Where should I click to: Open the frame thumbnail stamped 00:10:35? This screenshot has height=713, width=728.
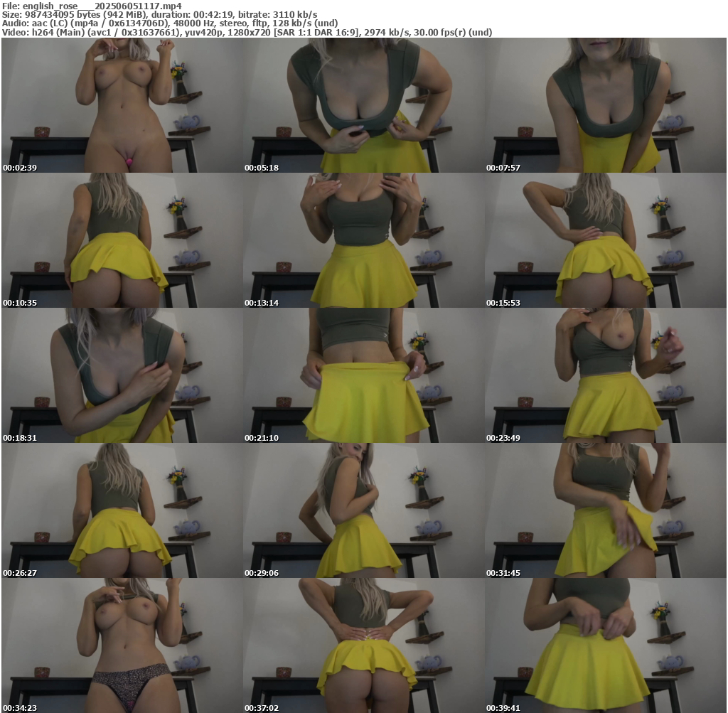122,240
